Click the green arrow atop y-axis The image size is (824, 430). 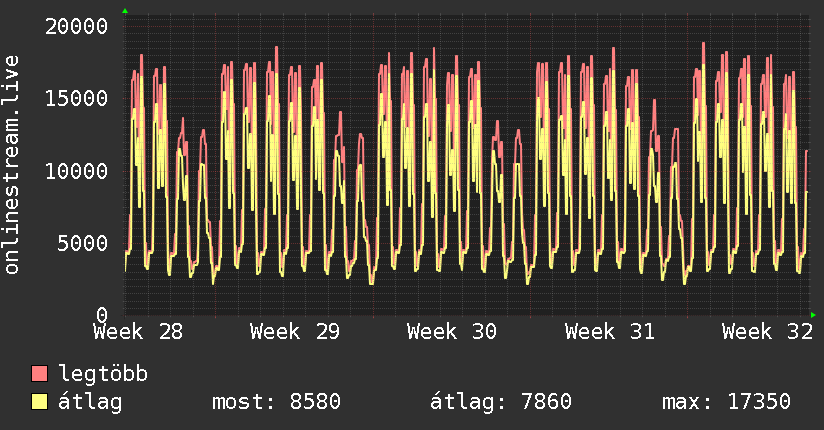[x=125, y=11]
